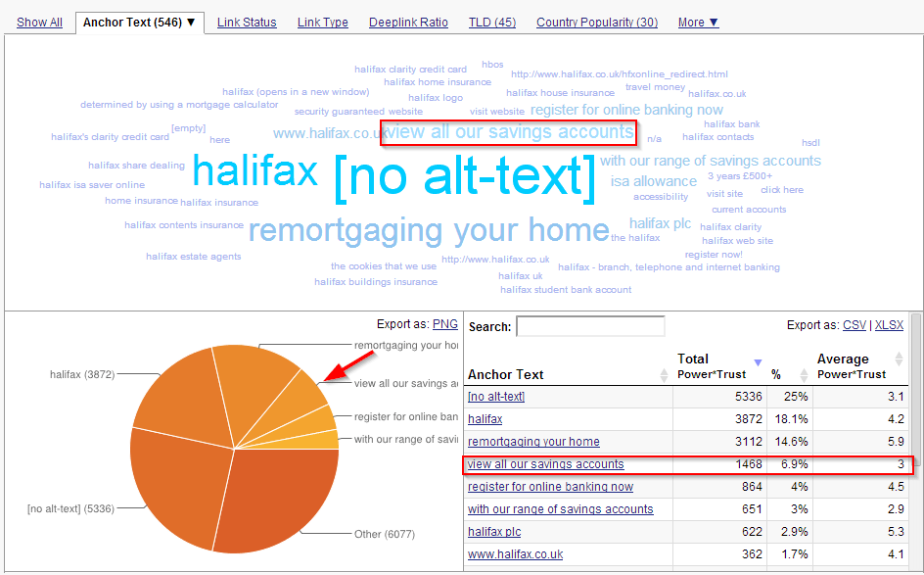Click the Other (6077) pie chart label
Viewport: 924px width, 575px height.
point(385,534)
